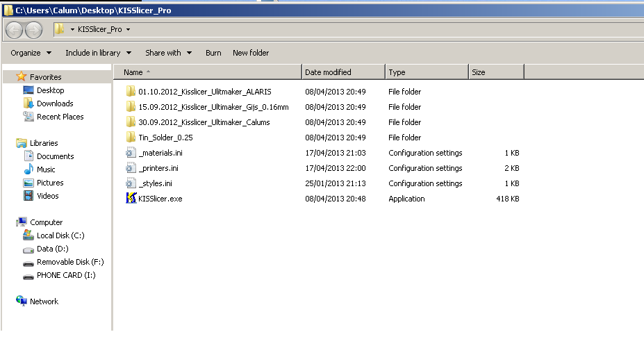Click the Computer icon in sidebar

click(x=22, y=222)
